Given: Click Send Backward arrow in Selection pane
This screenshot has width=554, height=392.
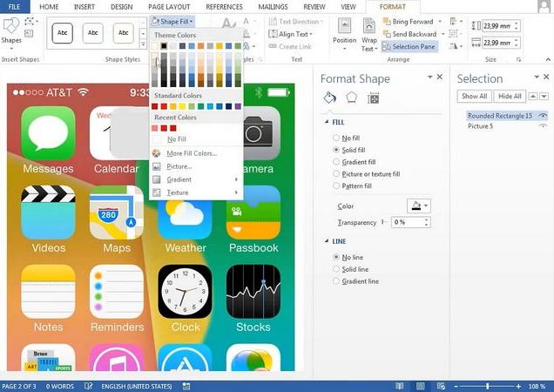Looking at the screenshot, I should pos(544,96).
